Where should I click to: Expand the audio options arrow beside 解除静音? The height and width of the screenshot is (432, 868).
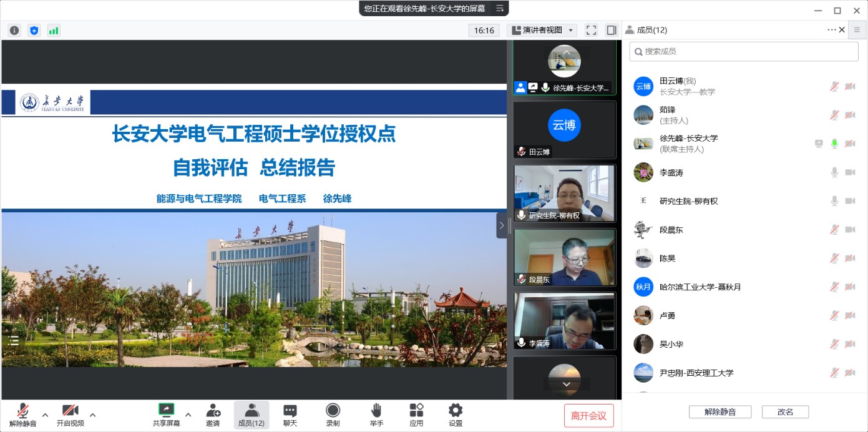pyautogui.click(x=45, y=415)
